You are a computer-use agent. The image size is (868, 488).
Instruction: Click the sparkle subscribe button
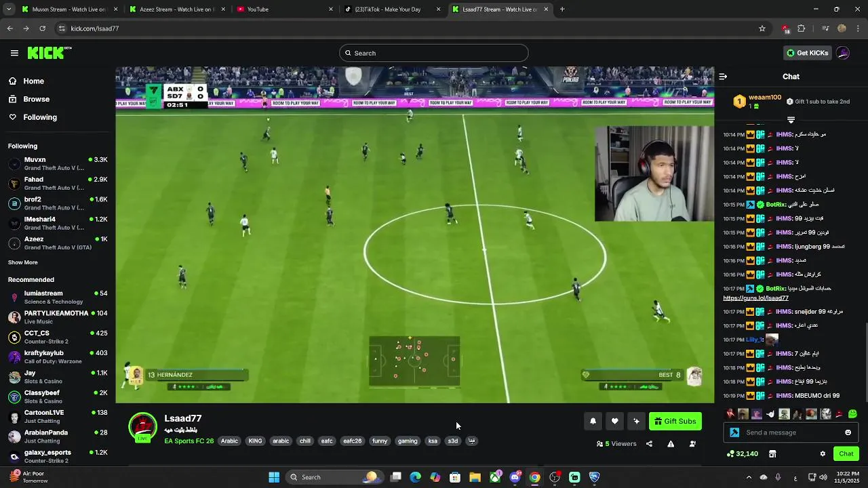[x=636, y=422]
